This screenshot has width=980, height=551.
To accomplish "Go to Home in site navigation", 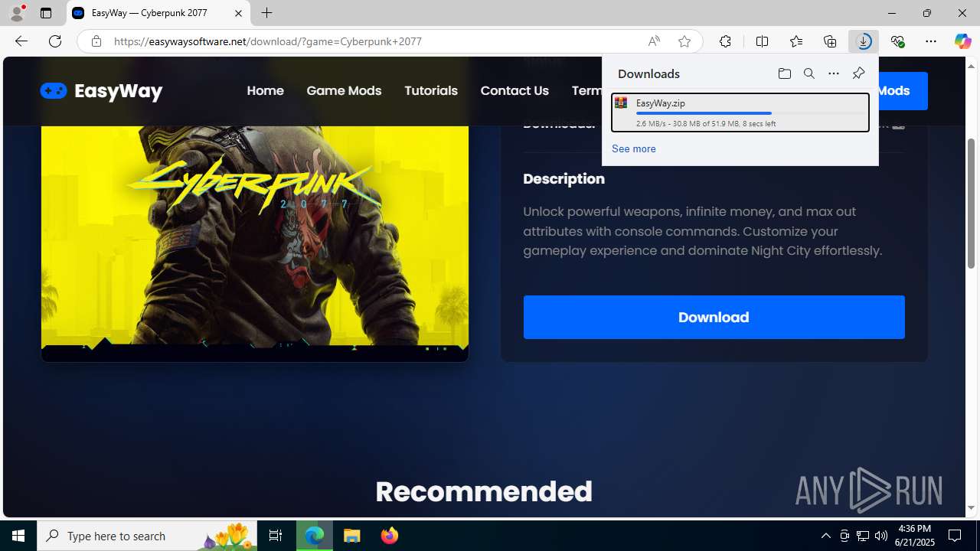I will point(265,90).
